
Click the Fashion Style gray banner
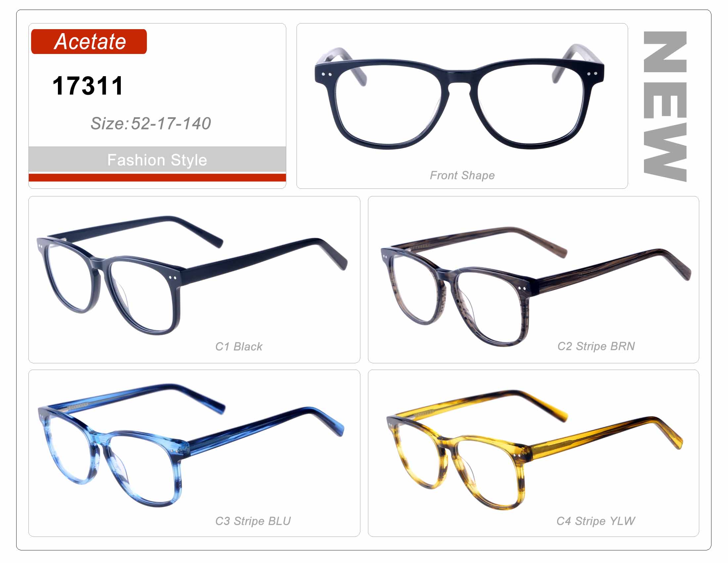(x=157, y=159)
